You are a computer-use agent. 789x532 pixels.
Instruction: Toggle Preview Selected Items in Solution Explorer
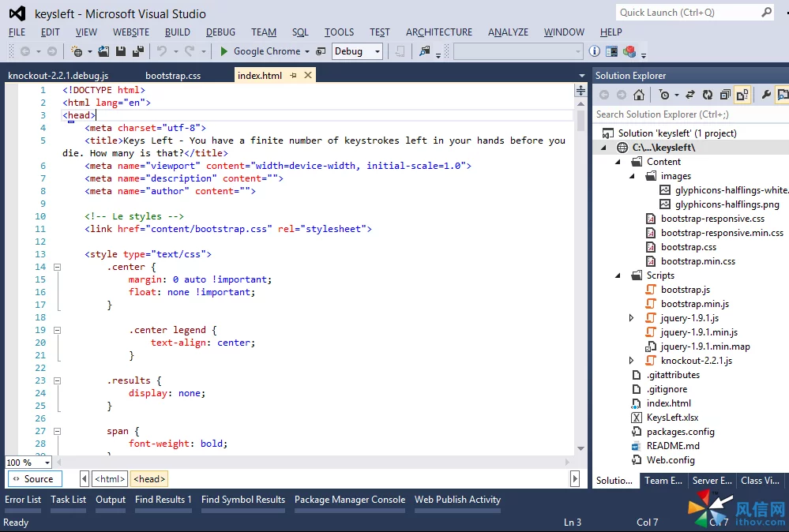tap(783, 95)
